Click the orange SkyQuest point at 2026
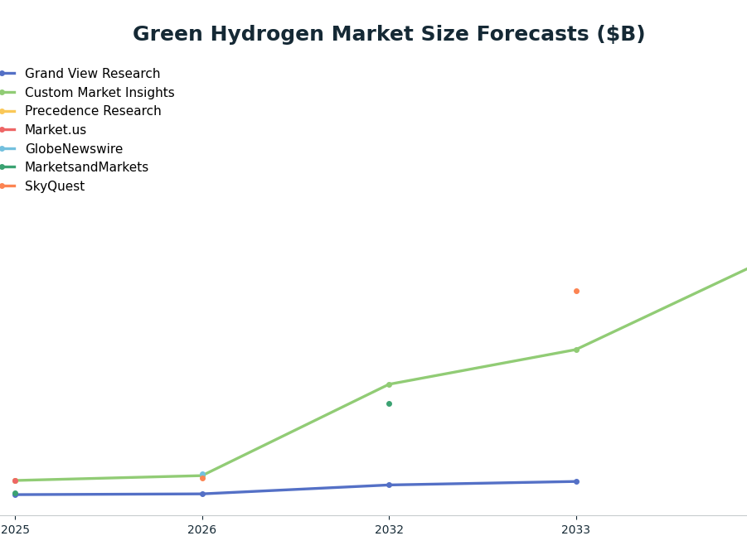 [x=202, y=479]
